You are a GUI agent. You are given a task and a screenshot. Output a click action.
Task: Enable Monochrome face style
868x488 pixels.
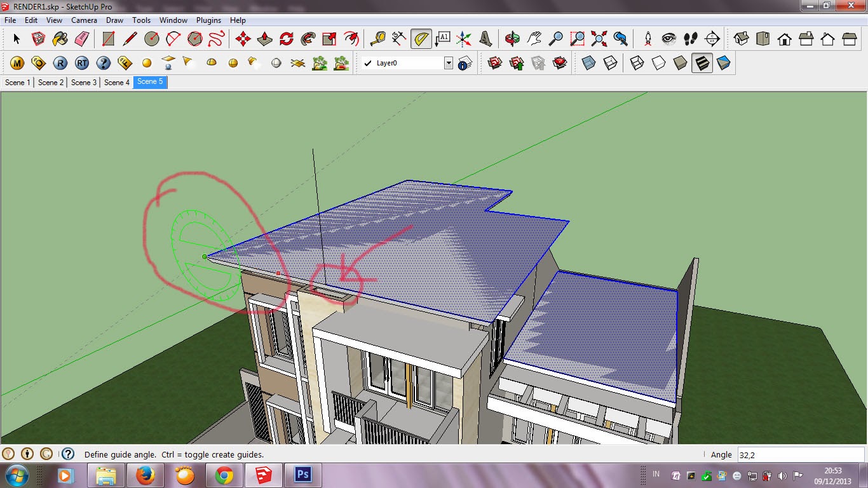pyautogui.click(x=723, y=63)
